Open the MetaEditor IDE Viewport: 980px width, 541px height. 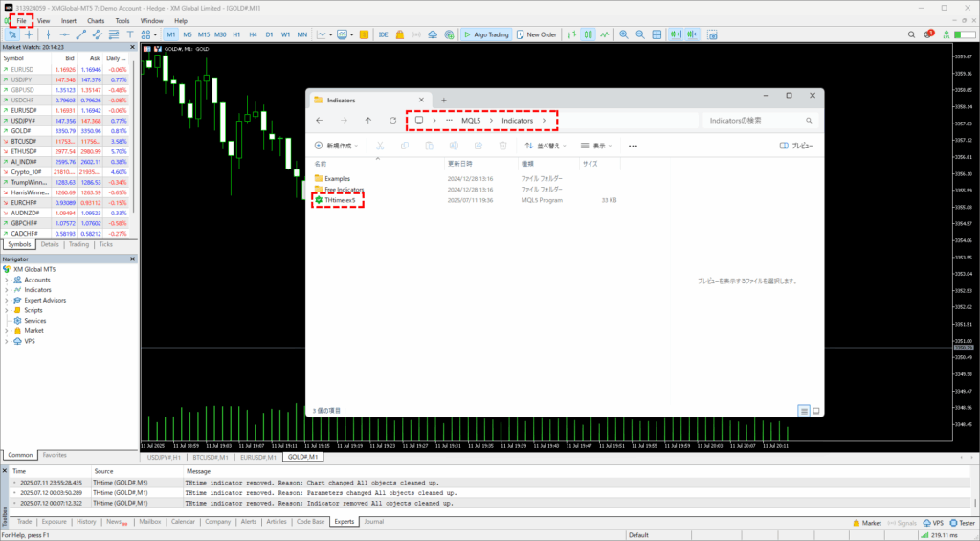click(x=383, y=35)
